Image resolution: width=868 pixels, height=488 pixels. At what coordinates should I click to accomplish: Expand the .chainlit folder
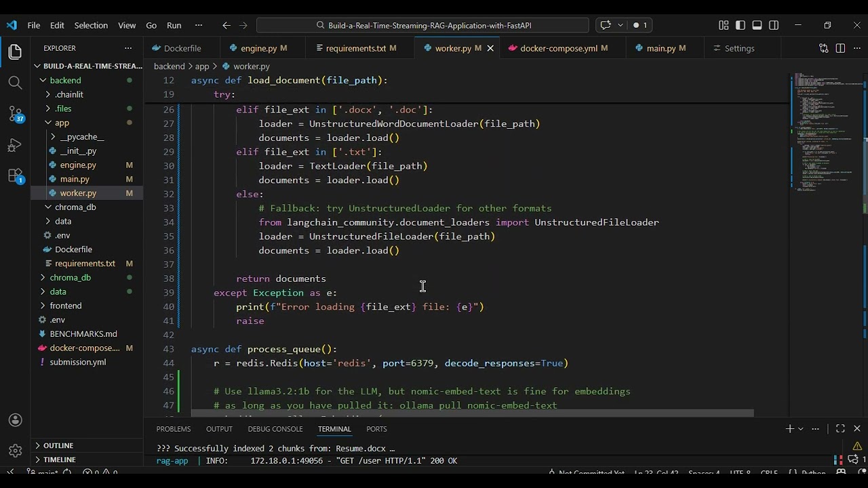(47, 94)
